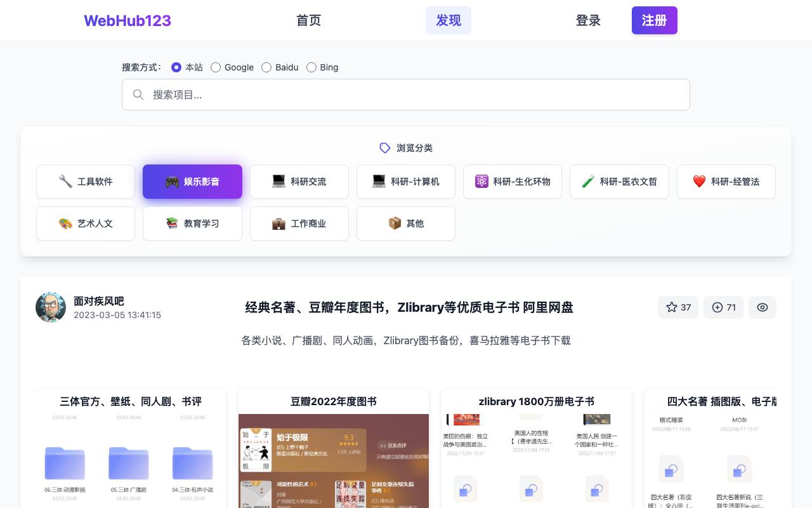Click the package icon for 其他

click(x=395, y=224)
